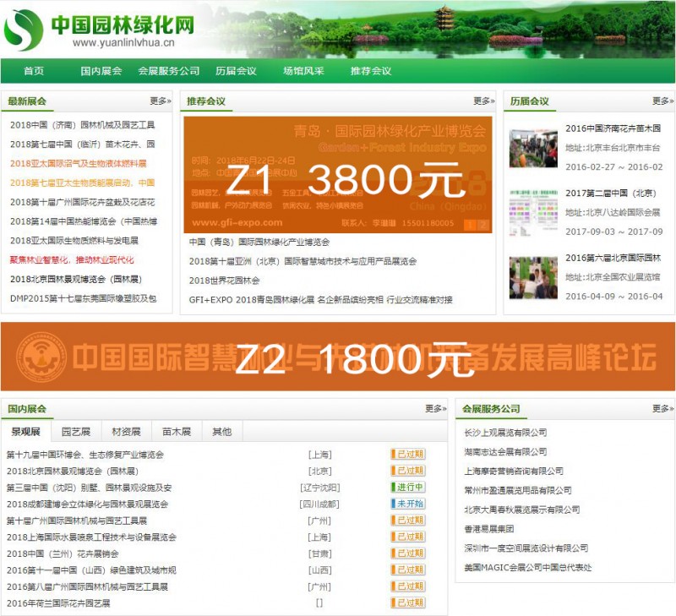Click the green leaf site logo

click(24, 30)
